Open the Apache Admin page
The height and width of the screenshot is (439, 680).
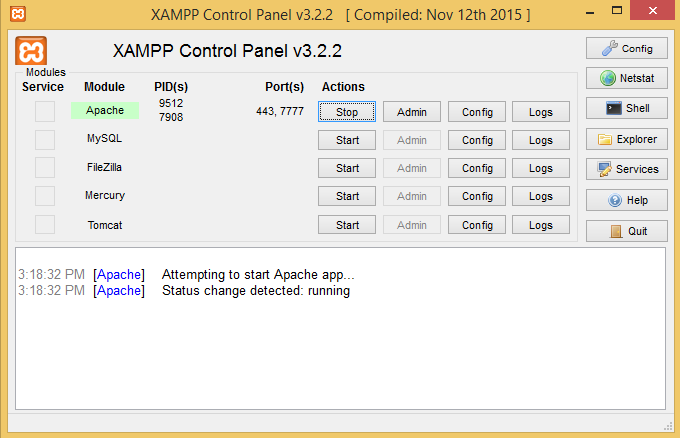tap(412, 112)
